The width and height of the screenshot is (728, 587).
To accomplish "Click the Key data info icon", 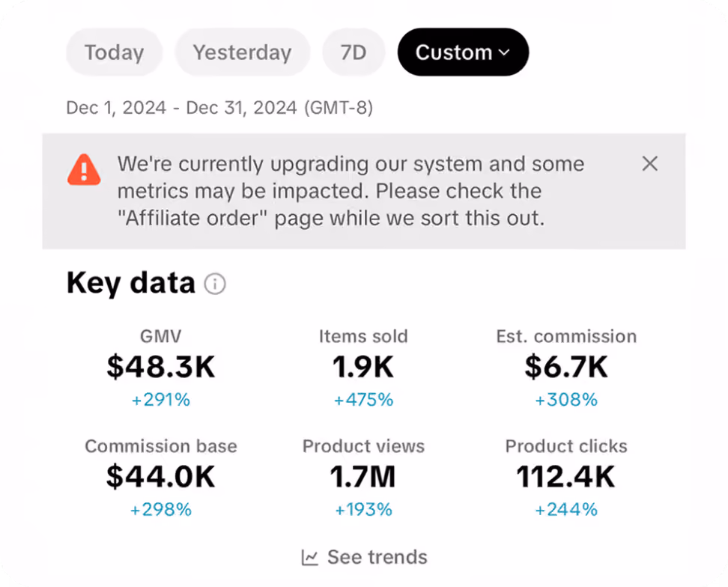I will (x=215, y=284).
